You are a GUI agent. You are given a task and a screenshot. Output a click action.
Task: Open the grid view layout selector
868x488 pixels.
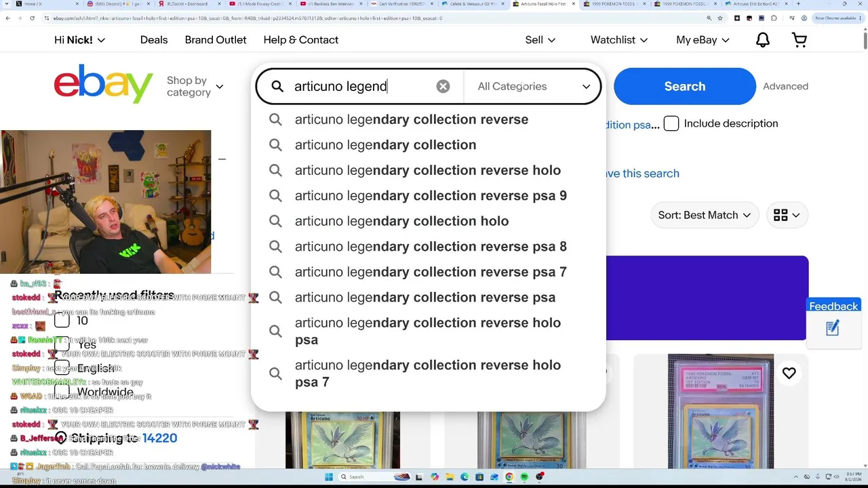[x=787, y=215]
